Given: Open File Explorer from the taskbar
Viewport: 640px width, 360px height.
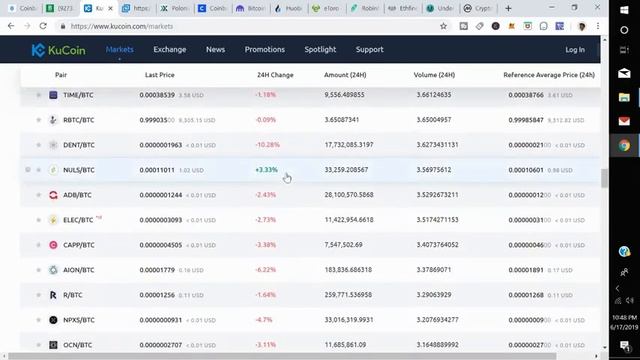Looking at the screenshot, I should coord(624,97).
